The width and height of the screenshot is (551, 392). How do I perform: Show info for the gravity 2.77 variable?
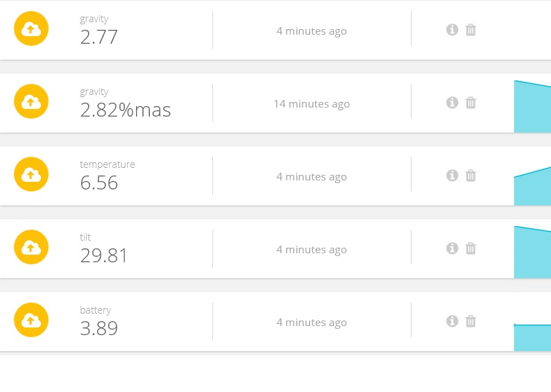pyautogui.click(x=452, y=30)
